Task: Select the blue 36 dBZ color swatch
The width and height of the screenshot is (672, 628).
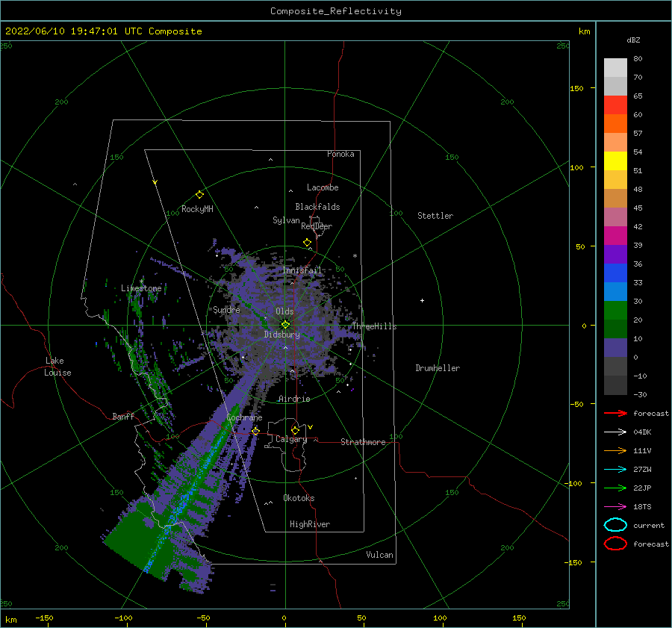Action: tap(615, 273)
